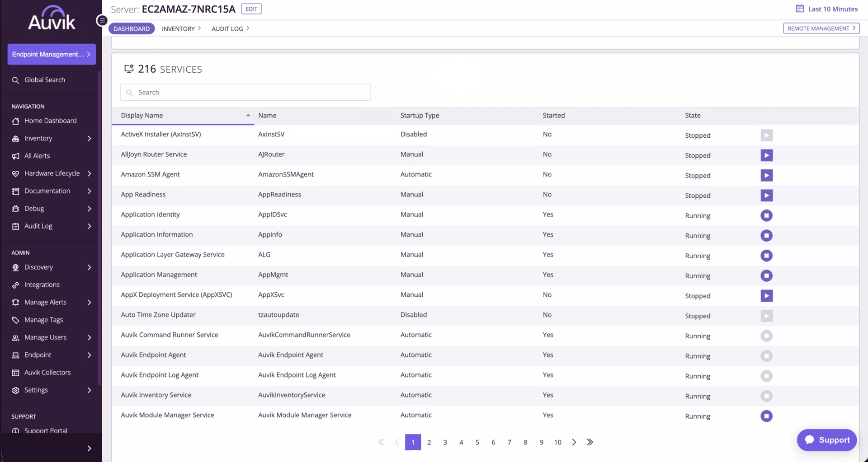Expand Discovery sidebar section
Image resolution: width=868 pixels, height=462 pixels.
point(89,267)
